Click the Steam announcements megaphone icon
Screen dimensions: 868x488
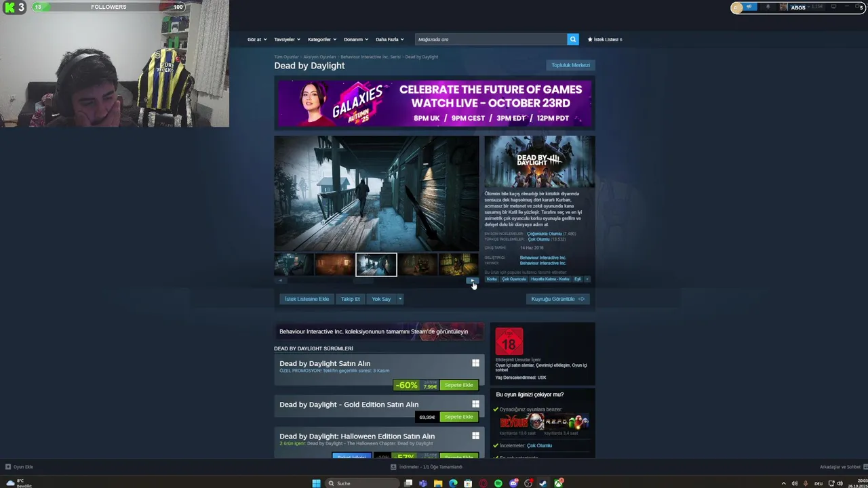[x=749, y=7]
